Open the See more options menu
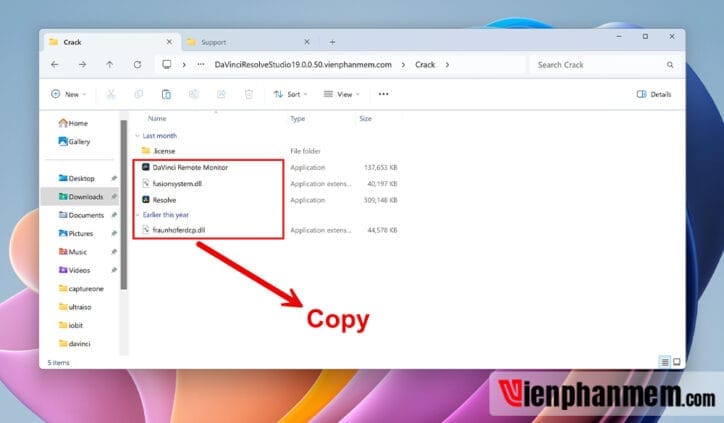This screenshot has width=724, height=423. 383,94
